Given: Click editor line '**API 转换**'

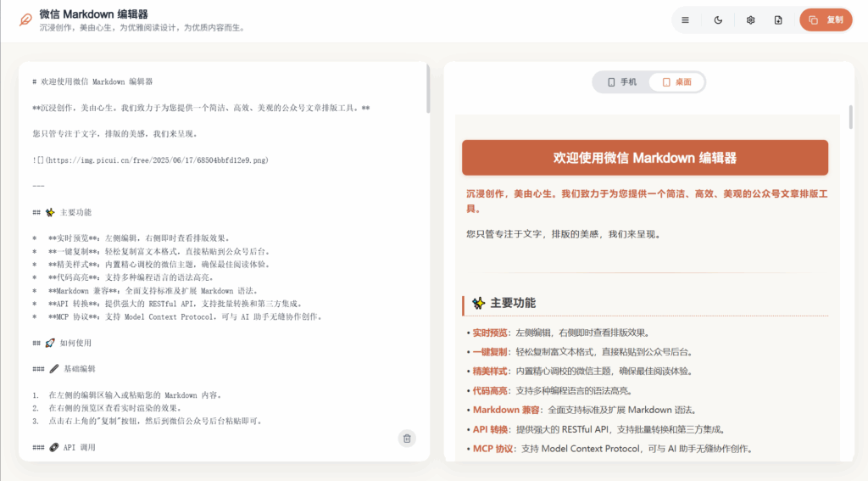Looking at the screenshot, I should [x=167, y=304].
